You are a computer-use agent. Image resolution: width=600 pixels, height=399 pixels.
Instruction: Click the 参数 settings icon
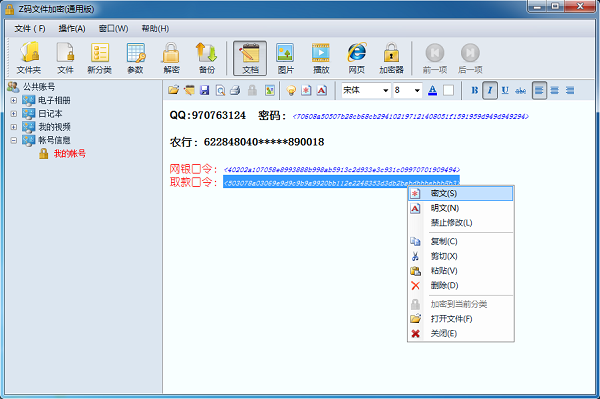pos(135,58)
